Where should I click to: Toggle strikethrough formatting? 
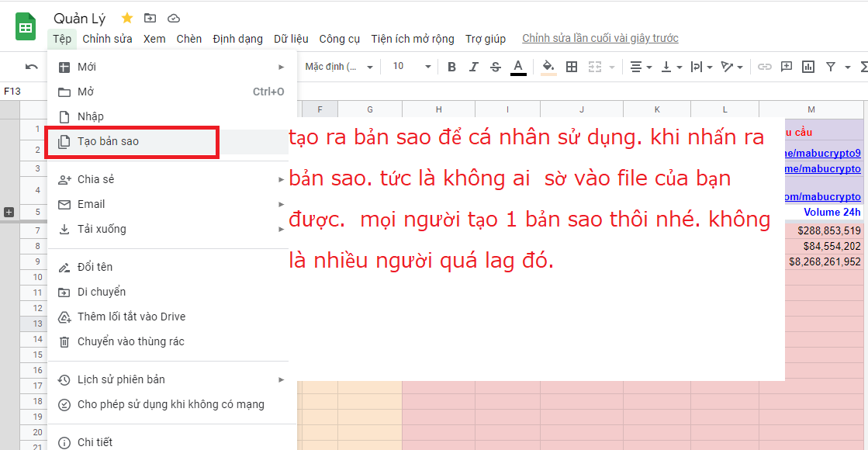click(496, 67)
